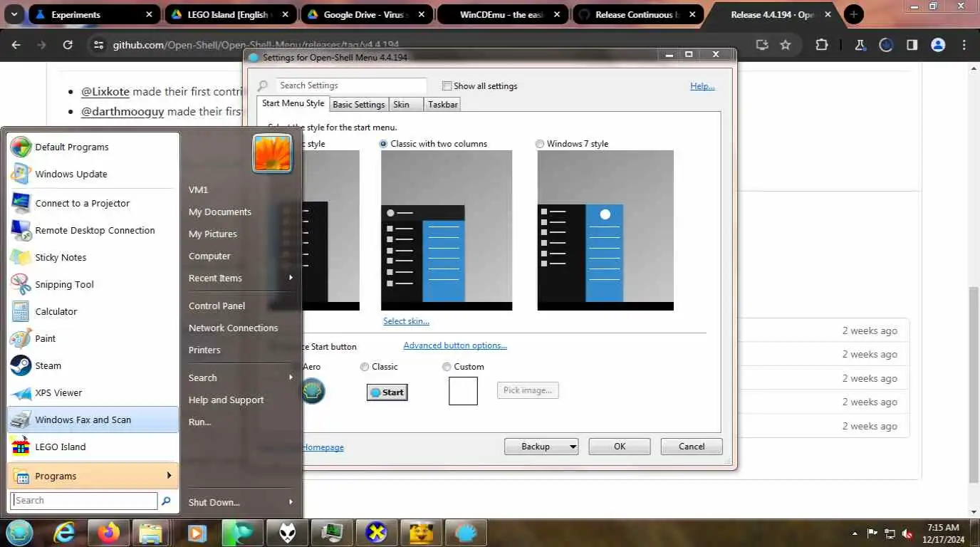Open My Documents from the start menu
Screen dimensions: 980x547
219,212
